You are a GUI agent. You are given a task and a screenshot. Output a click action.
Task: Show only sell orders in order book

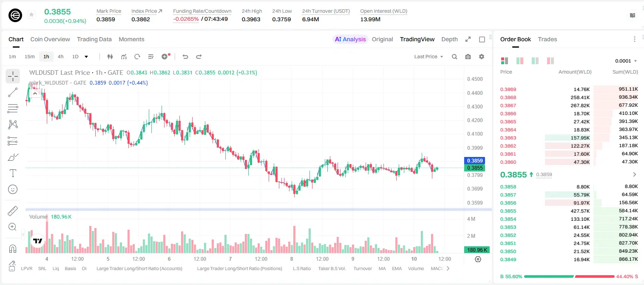click(x=550, y=61)
